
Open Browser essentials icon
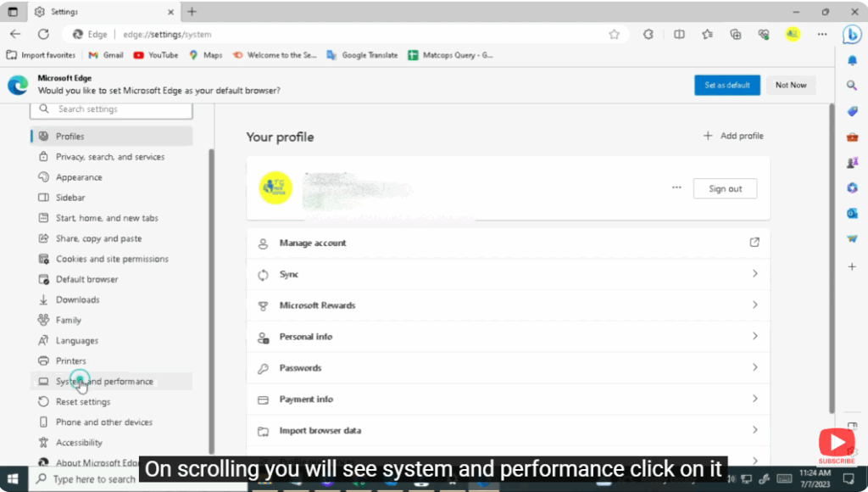coord(763,34)
